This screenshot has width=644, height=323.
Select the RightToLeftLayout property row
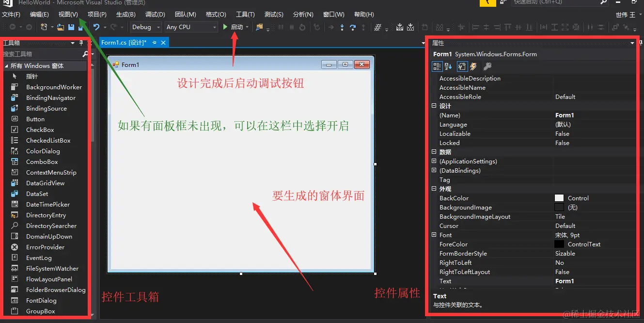pyautogui.click(x=534, y=272)
